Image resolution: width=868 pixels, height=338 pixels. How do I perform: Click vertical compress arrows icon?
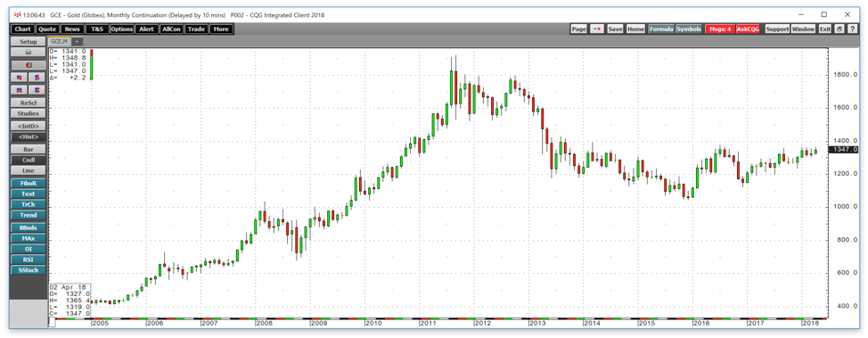click(37, 78)
